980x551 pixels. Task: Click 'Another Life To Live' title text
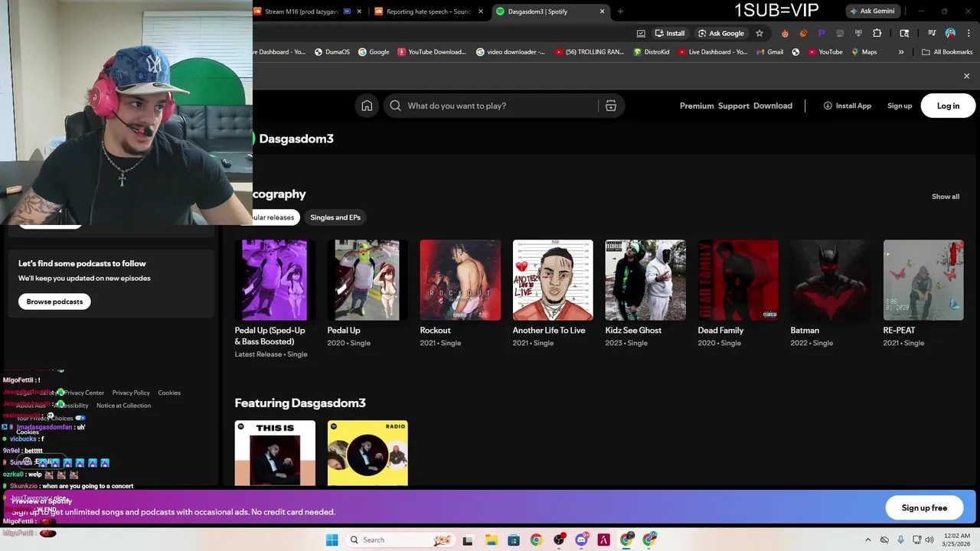[548, 330]
